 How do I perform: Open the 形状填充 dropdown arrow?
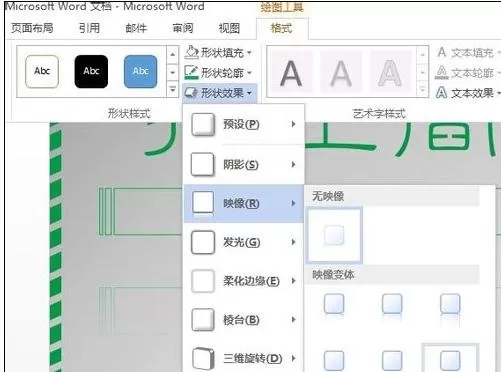click(x=249, y=53)
